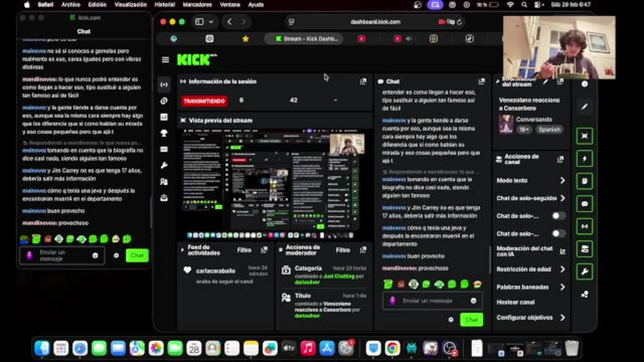The image size is (644, 362).
Task: Open chat settings gear beside dashboard Chat button
Action: click(451, 320)
